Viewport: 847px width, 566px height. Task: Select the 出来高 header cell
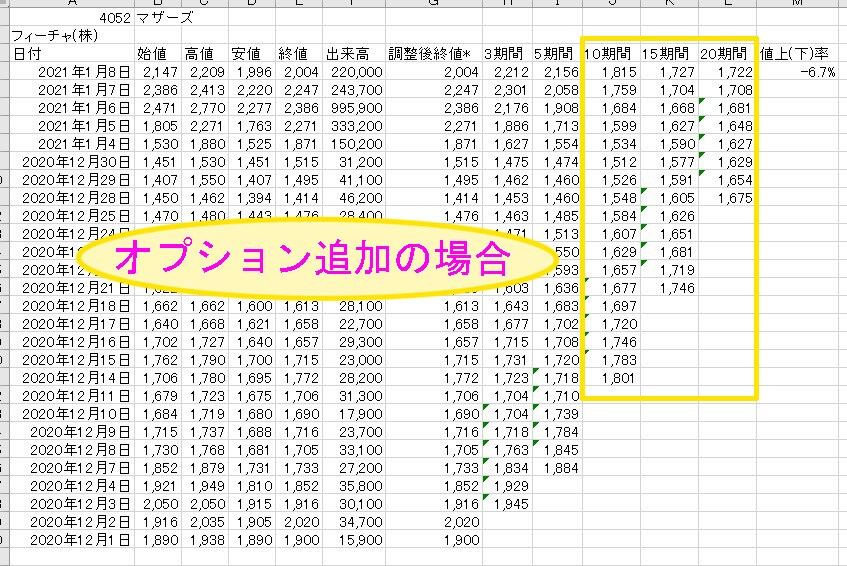(353, 53)
